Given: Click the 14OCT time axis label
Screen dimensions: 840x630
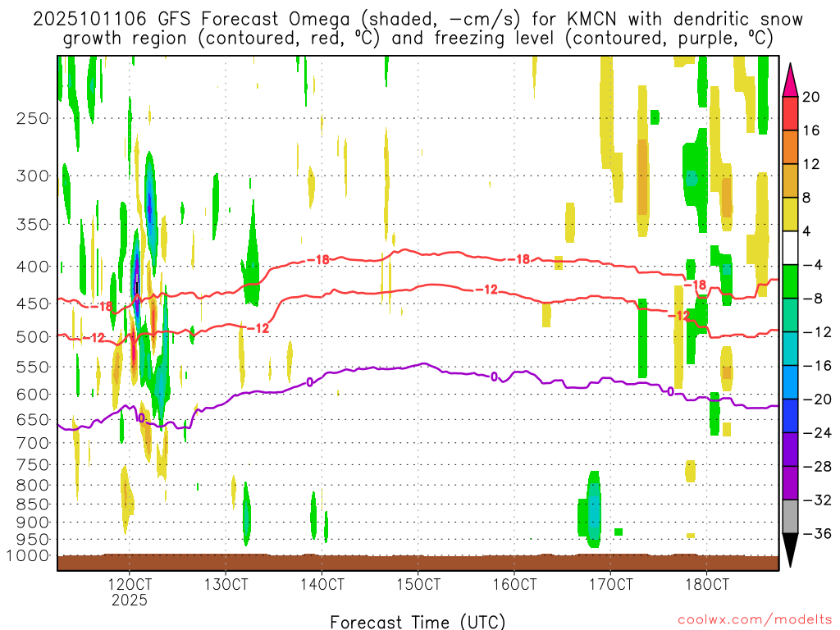Looking at the screenshot, I should tap(322, 584).
